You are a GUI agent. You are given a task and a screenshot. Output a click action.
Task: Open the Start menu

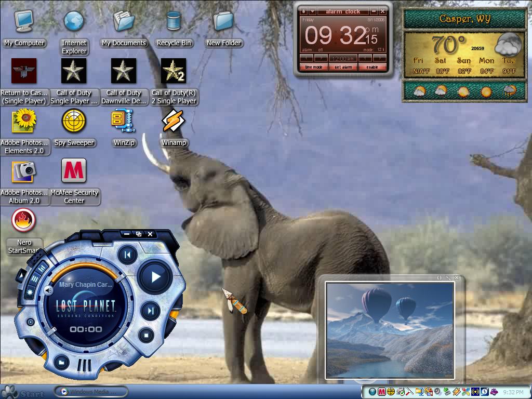23,392
